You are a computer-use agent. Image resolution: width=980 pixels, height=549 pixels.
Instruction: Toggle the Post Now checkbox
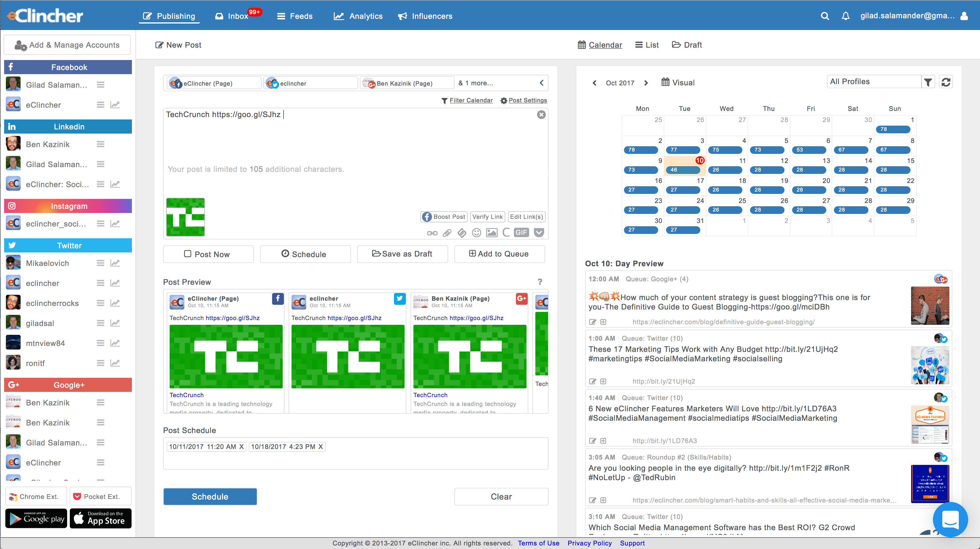coord(188,254)
